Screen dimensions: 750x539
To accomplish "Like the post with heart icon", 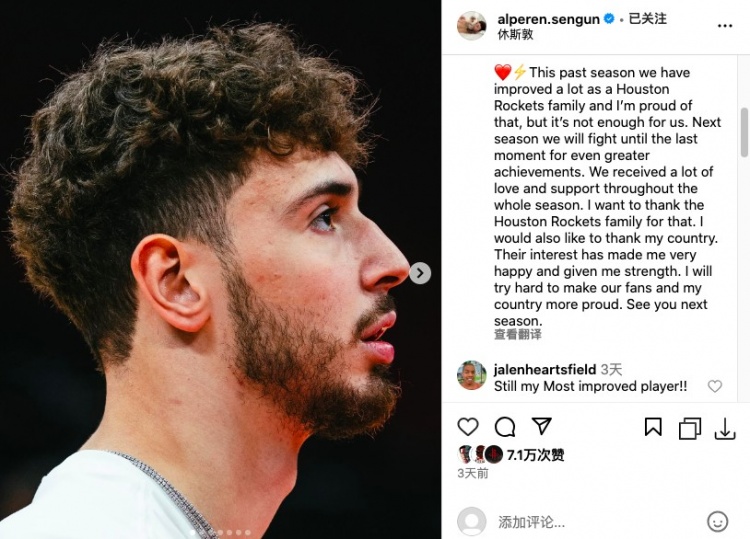I will pyautogui.click(x=468, y=426).
